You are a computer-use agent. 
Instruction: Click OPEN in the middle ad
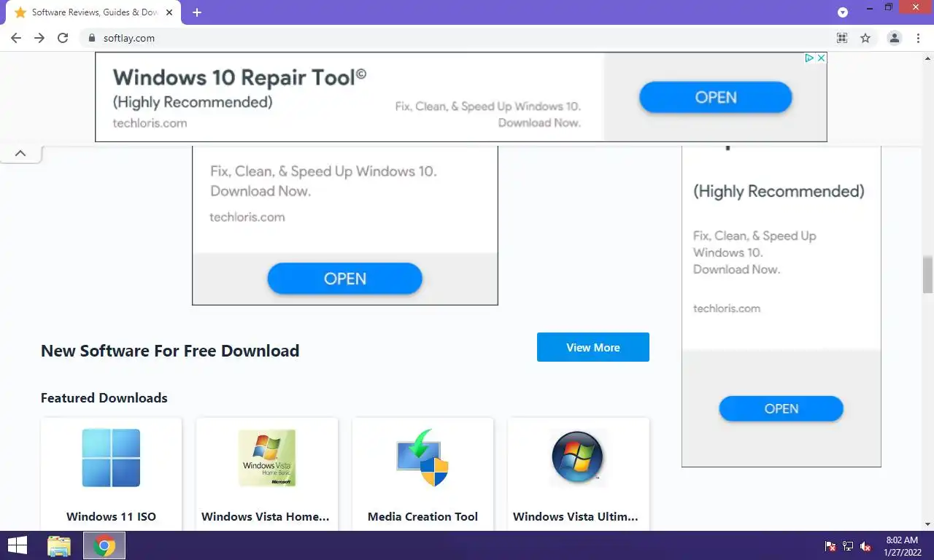pyautogui.click(x=345, y=279)
